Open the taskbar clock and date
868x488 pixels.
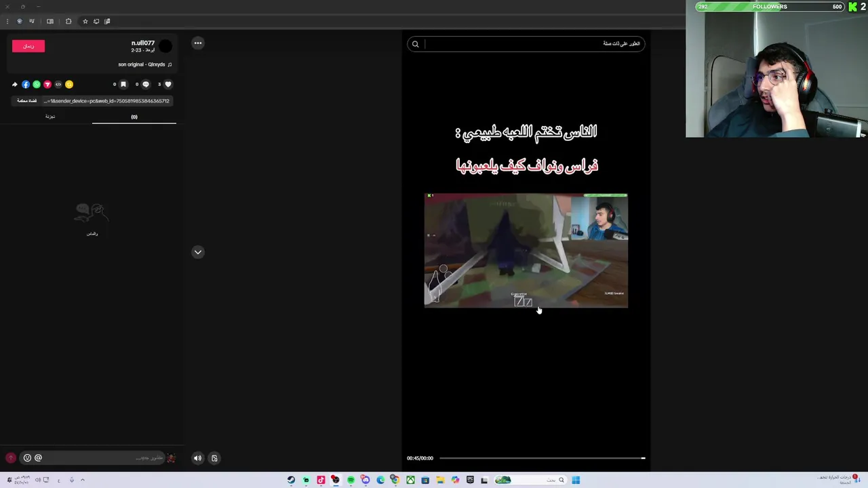(x=22, y=480)
